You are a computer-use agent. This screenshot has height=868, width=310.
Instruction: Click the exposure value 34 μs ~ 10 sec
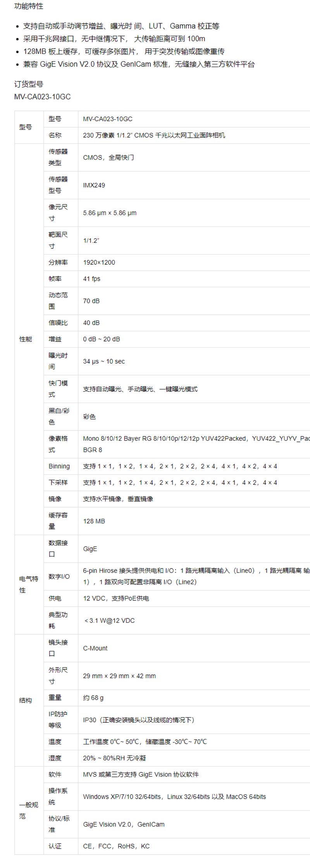(104, 361)
